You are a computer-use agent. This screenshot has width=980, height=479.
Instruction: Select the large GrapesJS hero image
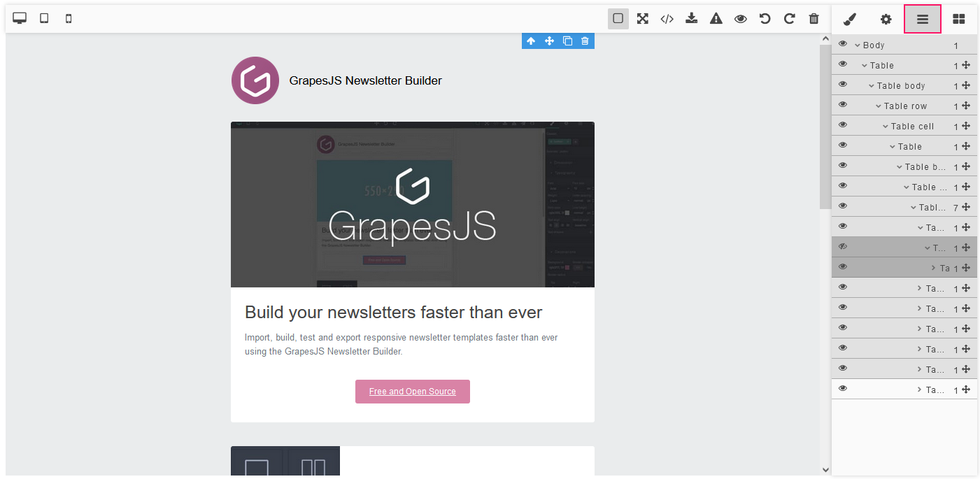(413, 204)
